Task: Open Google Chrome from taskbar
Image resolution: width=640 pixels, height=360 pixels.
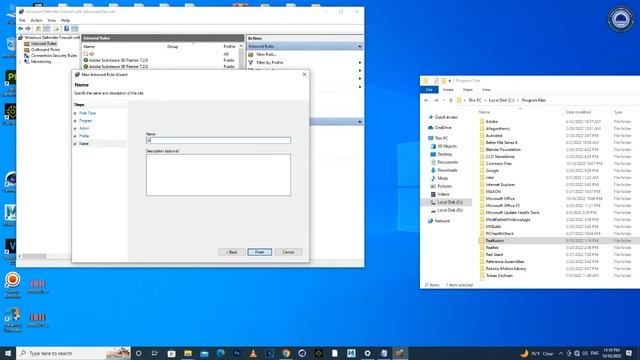Action: (286, 353)
